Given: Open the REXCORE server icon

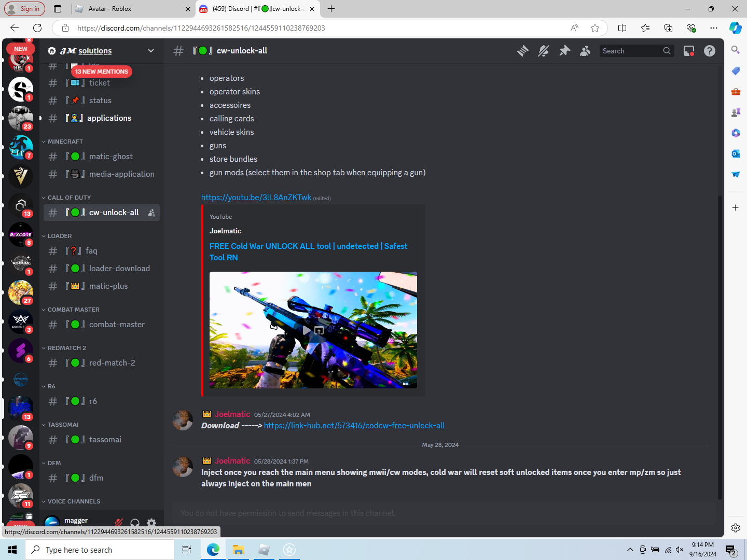Looking at the screenshot, I should click(21, 234).
